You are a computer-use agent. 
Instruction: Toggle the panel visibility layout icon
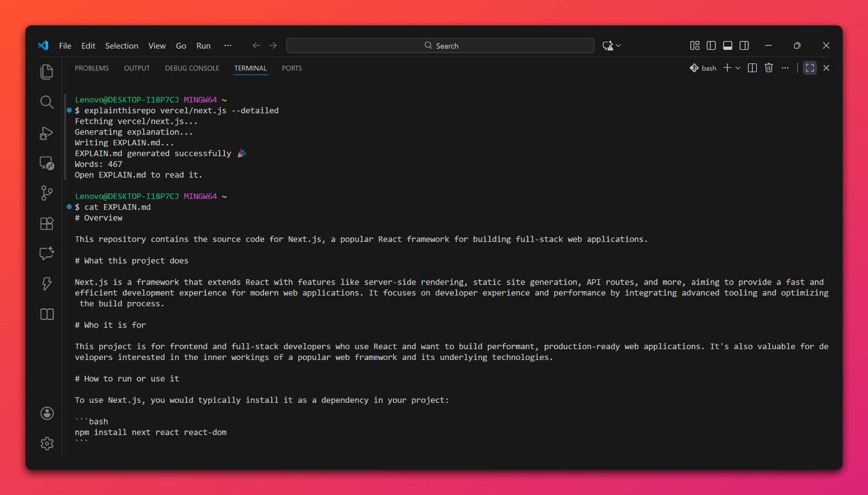tap(729, 46)
